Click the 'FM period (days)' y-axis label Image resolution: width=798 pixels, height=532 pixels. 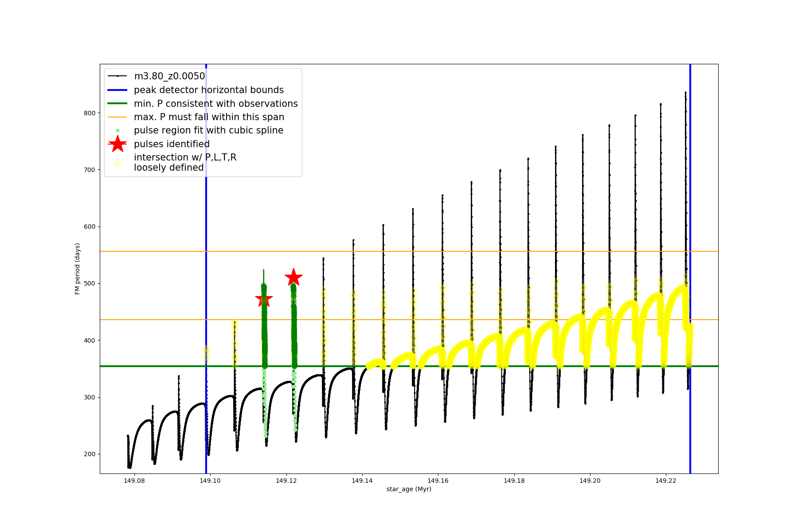pos(78,269)
